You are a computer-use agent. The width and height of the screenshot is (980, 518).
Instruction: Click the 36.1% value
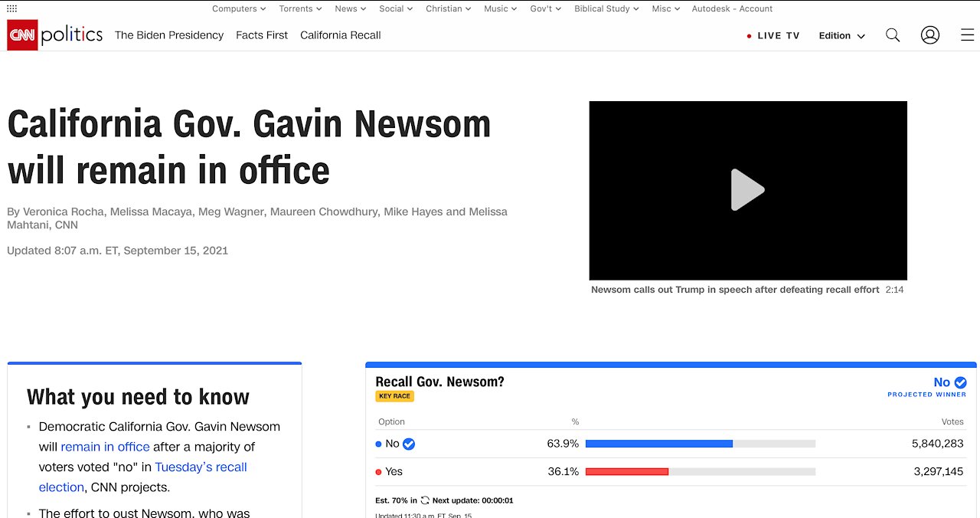pyautogui.click(x=563, y=471)
